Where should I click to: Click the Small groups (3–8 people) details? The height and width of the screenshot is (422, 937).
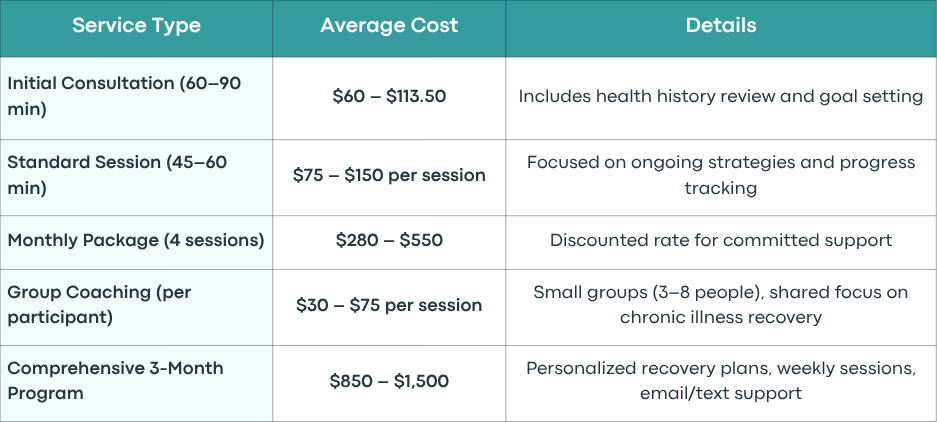[721, 305]
